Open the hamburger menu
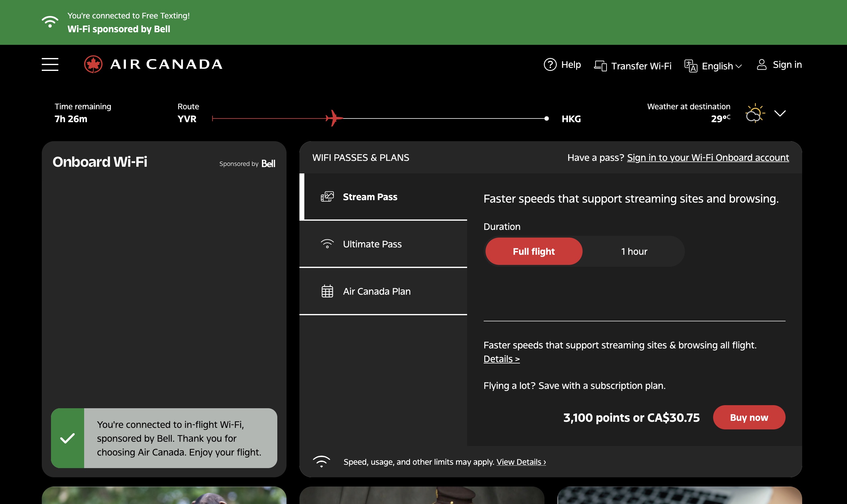847x504 pixels. pos(50,64)
